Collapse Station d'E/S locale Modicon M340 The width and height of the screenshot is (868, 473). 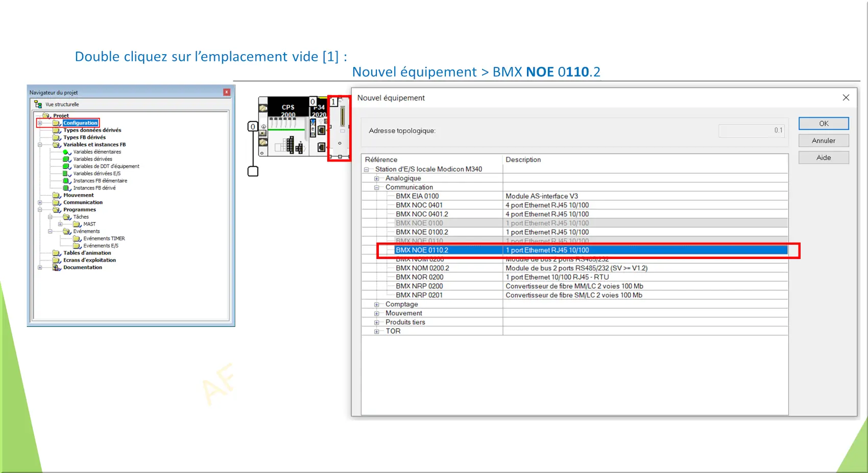tap(367, 170)
